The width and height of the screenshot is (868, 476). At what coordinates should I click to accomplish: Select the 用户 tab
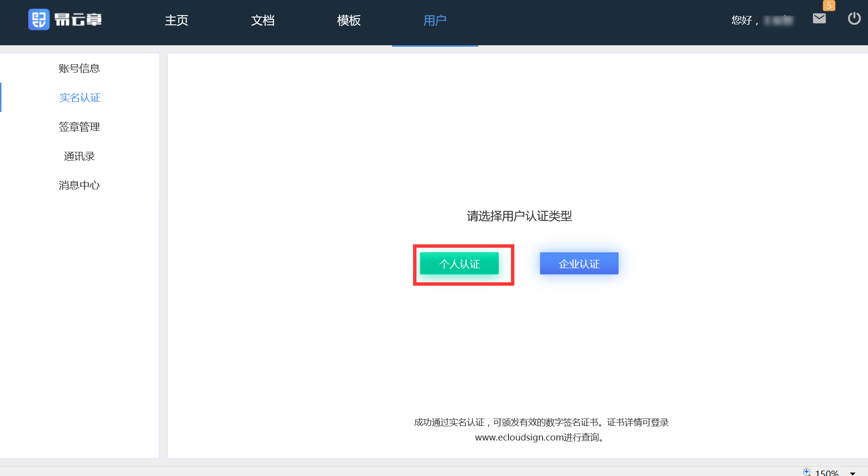[435, 20]
